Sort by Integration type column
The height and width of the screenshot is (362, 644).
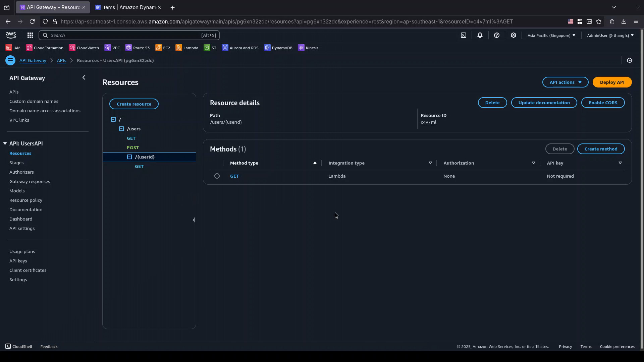click(430, 163)
